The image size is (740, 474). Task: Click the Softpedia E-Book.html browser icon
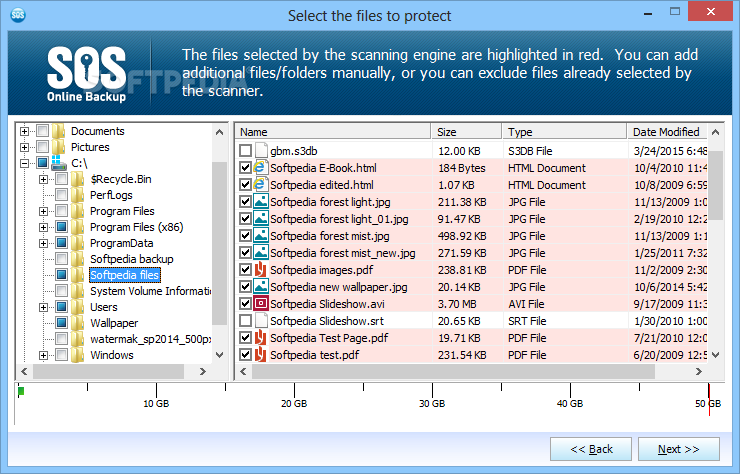pyautogui.click(x=261, y=168)
